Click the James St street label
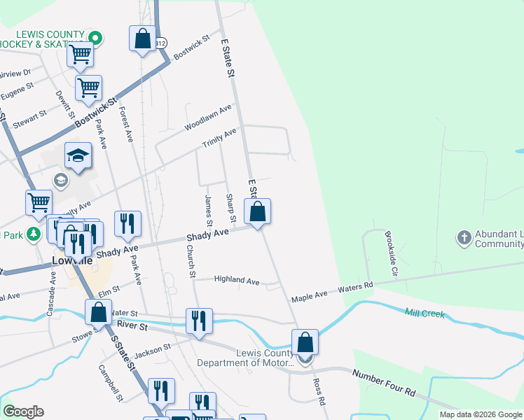 [x=208, y=211]
